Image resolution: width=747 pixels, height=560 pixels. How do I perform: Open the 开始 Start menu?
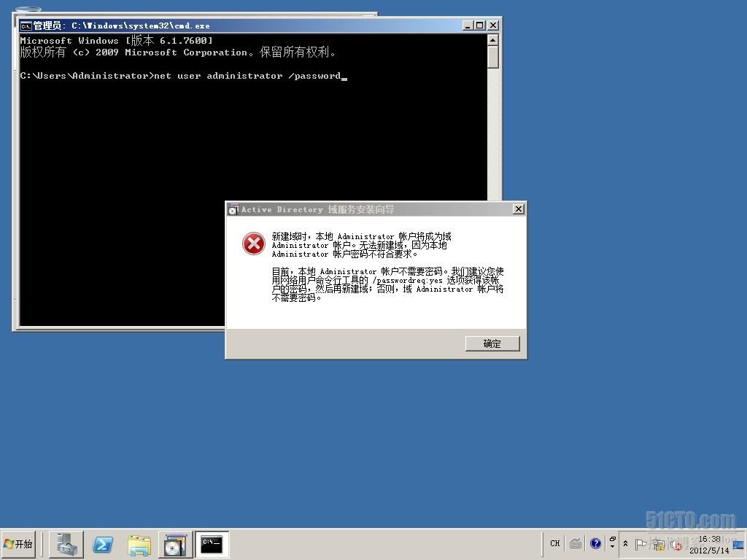point(18,544)
